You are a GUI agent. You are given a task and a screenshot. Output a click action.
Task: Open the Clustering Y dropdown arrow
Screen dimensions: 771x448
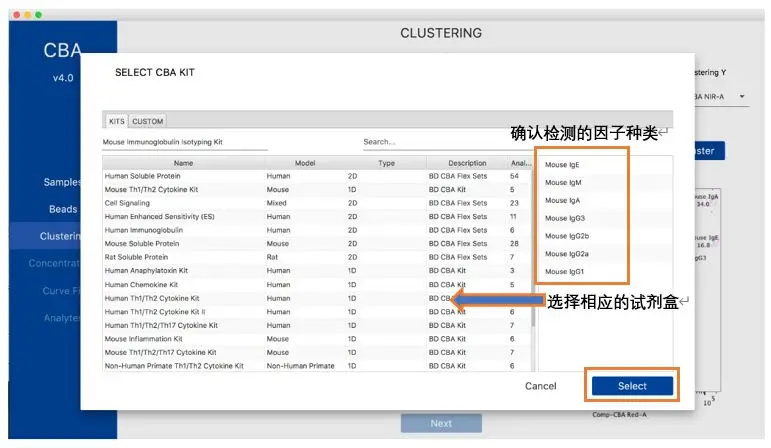click(x=743, y=97)
